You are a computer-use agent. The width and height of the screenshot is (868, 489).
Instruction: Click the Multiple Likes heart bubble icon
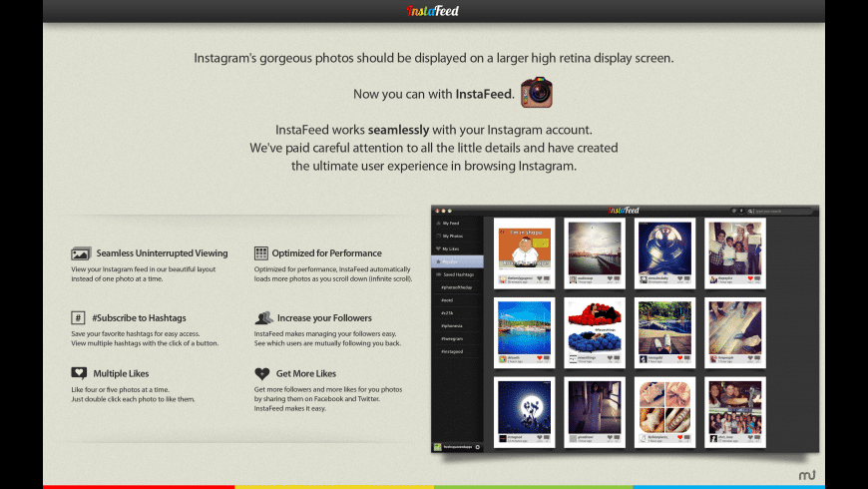(x=79, y=373)
